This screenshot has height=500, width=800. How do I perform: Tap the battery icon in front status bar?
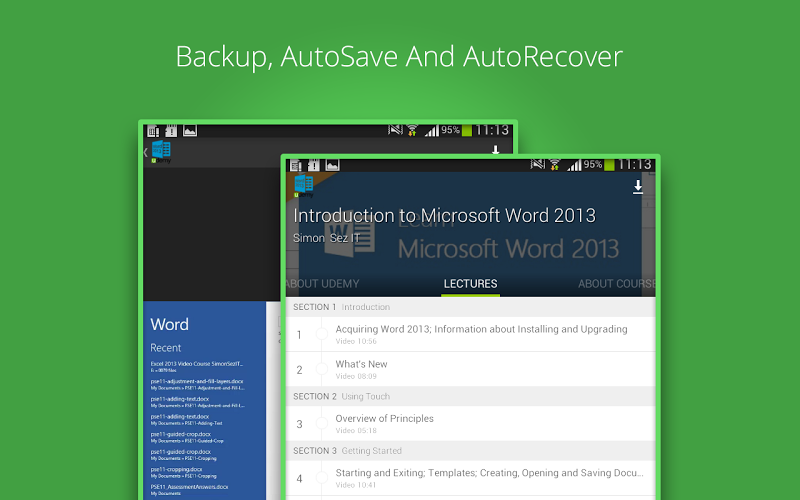pyautogui.click(x=609, y=165)
